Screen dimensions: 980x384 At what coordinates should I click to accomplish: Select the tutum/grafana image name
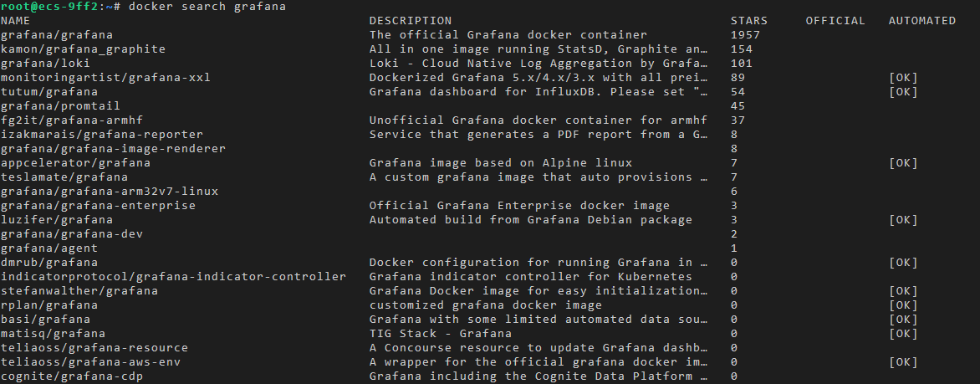(x=48, y=92)
